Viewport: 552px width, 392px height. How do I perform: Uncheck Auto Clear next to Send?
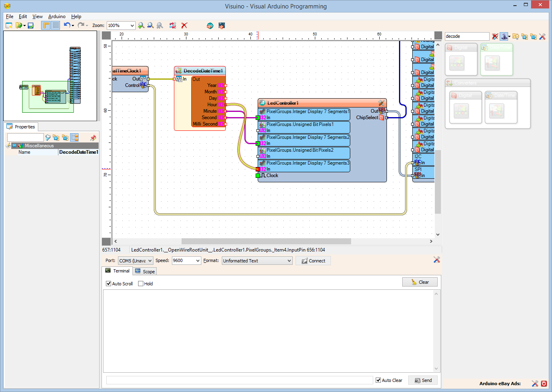378,380
